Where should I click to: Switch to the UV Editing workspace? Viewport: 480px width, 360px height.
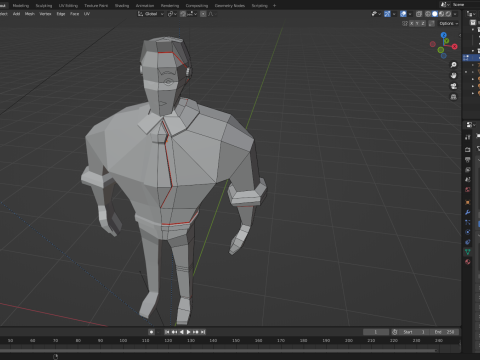point(68,5)
